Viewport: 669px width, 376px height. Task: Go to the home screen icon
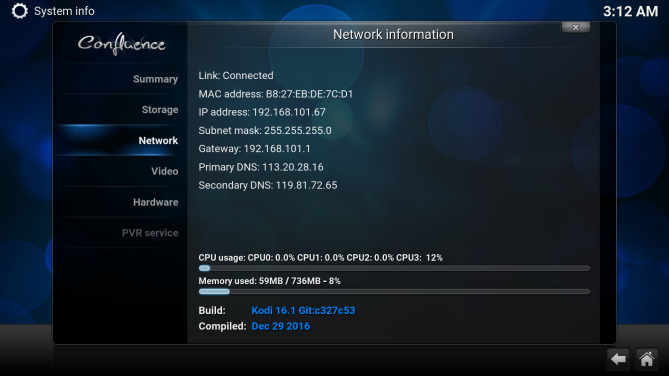click(646, 359)
